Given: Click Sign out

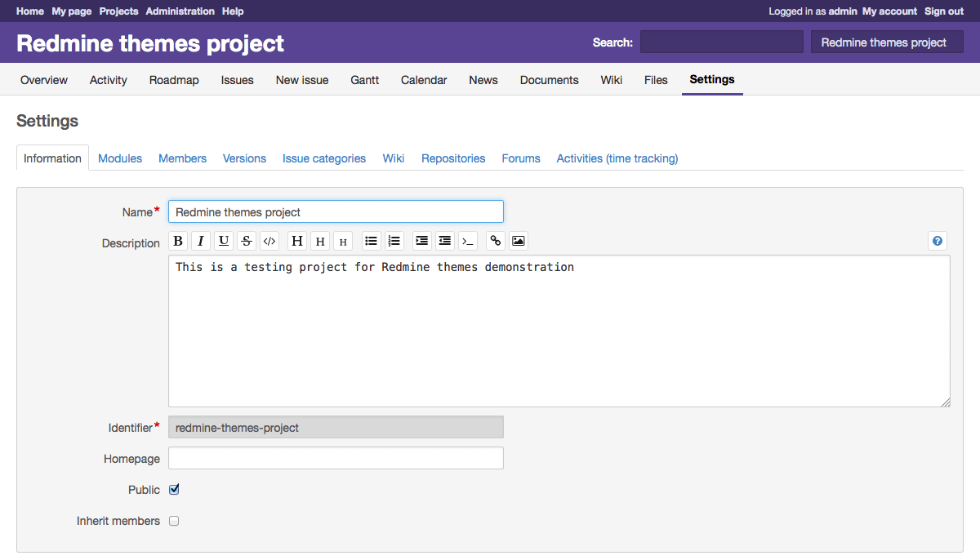Looking at the screenshot, I should click(x=944, y=11).
